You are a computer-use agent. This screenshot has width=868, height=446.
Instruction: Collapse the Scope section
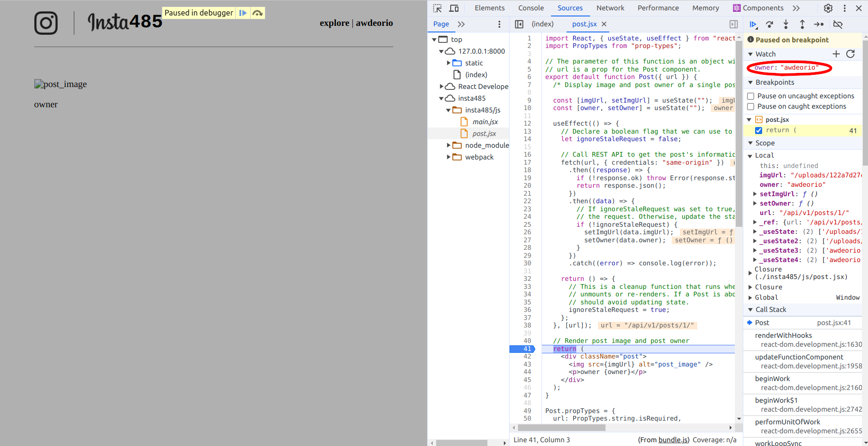[750, 143]
